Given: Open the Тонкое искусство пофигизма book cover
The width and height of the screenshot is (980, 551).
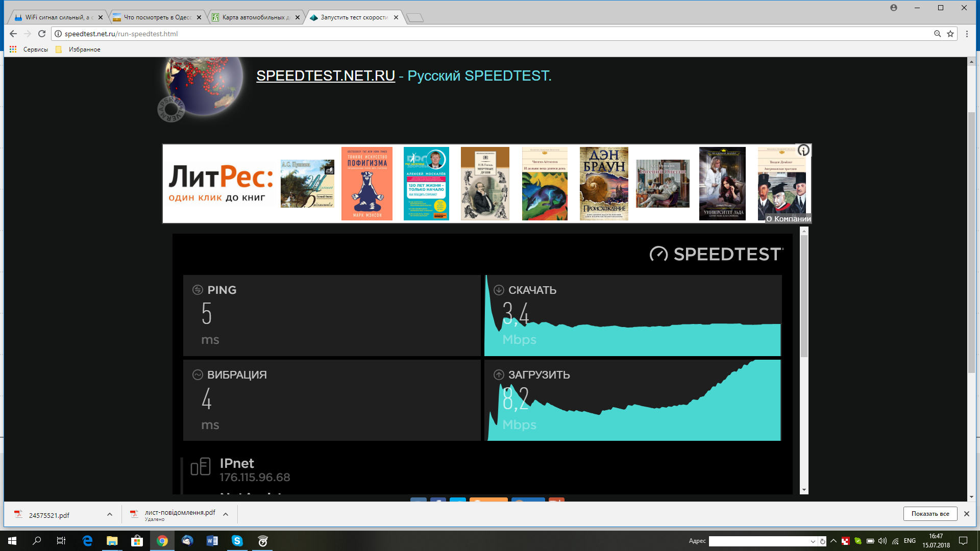Looking at the screenshot, I should click(367, 184).
